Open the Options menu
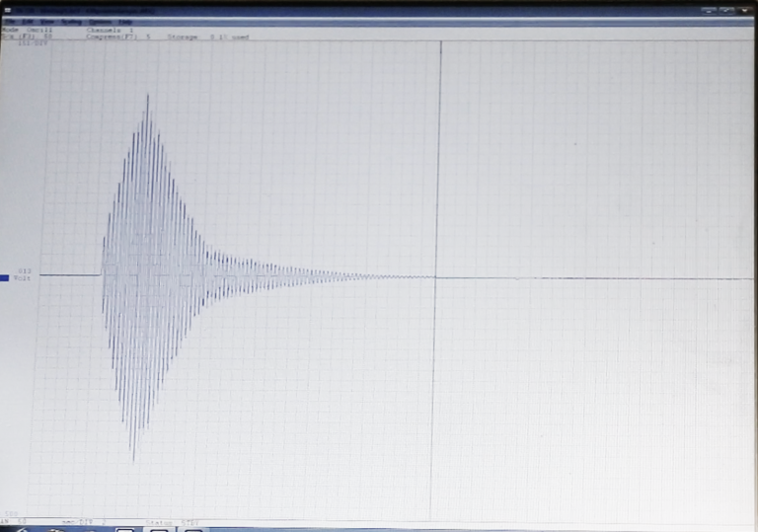758x532 pixels. pyautogui.click(x=100, y=22)
